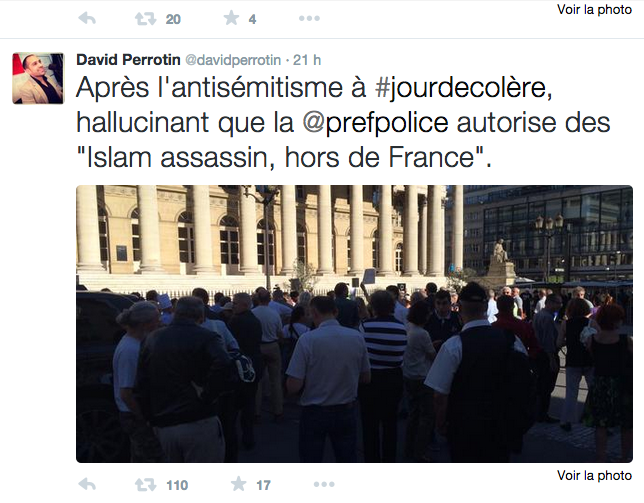The image size is (644, 503).
Task: View the 20 retweets count on upper tweet
Action: tap(173, 19)
